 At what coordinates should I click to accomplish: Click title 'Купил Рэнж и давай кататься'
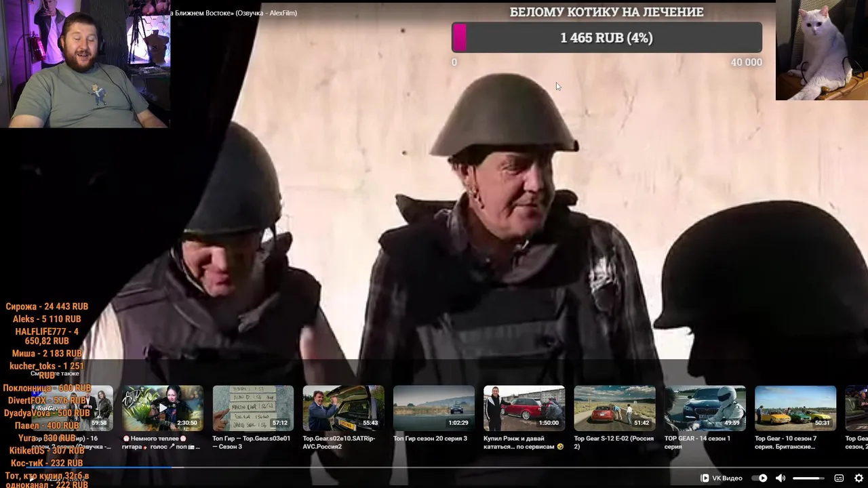coord(524,443)
